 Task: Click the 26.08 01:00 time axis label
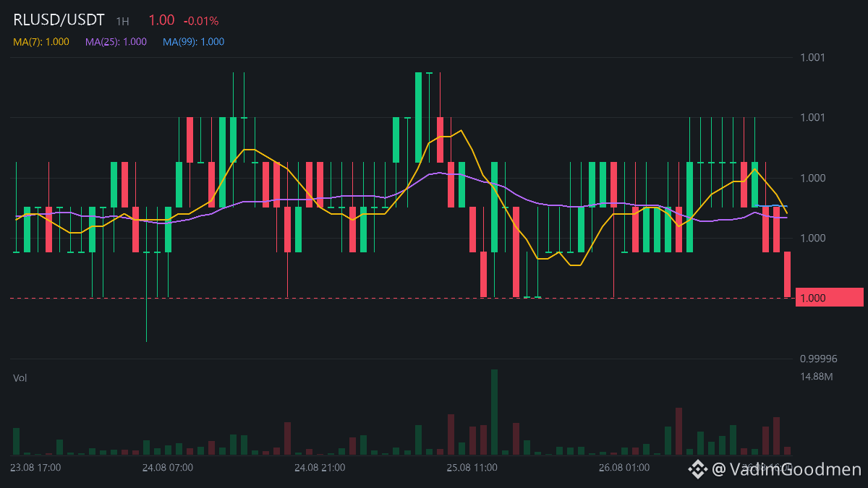coord(624,468)
